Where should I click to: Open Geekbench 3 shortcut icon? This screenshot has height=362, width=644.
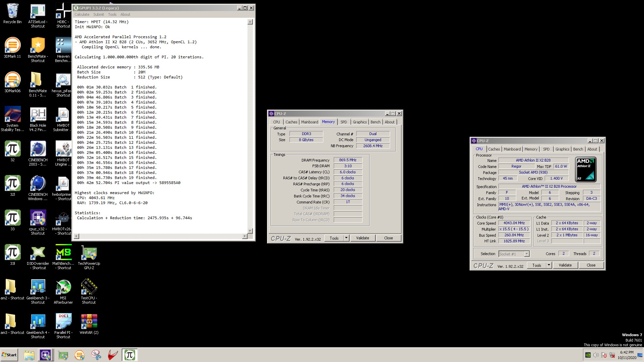(x=38, y=292)
